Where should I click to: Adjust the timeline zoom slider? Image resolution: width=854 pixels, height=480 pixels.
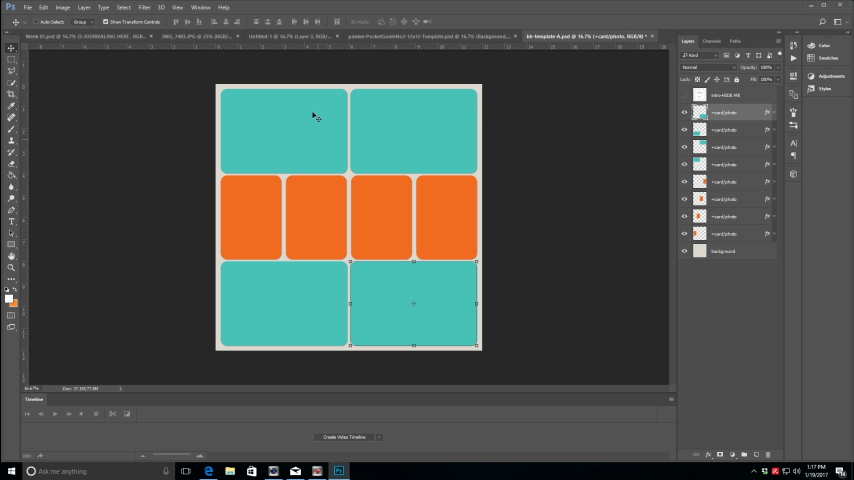coord(172,455)
